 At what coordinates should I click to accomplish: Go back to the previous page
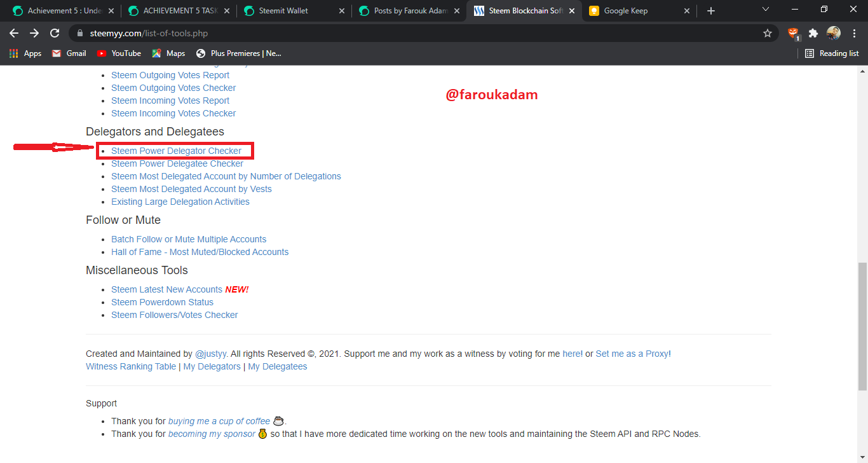[x=14, y=33]
